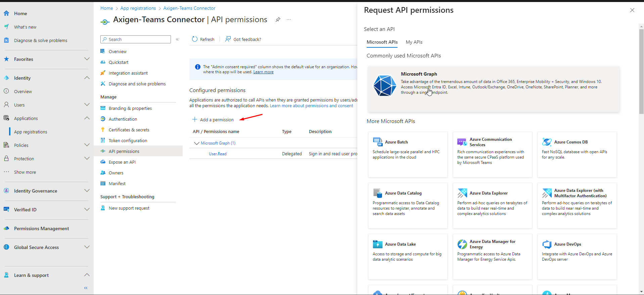Viewport: 644px width, 295px height.
Task: Expand the Favorites section
Action: (87, 59)
